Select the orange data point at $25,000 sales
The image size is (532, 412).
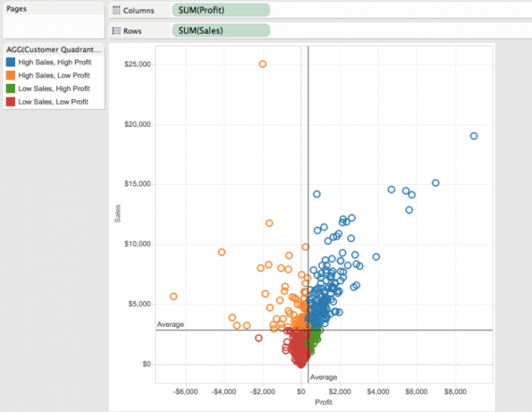pyautogui.click(x=263, y=64)
